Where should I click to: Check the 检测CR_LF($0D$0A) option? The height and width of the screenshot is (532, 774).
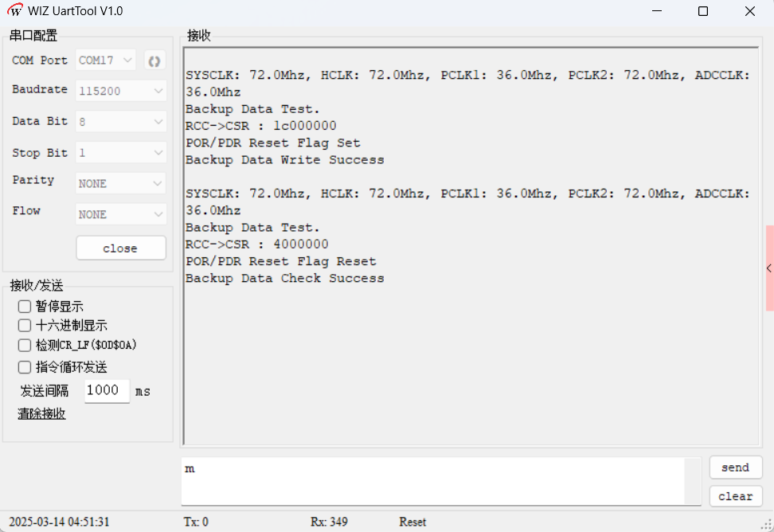pyautogui.click(x=25, y=345)
